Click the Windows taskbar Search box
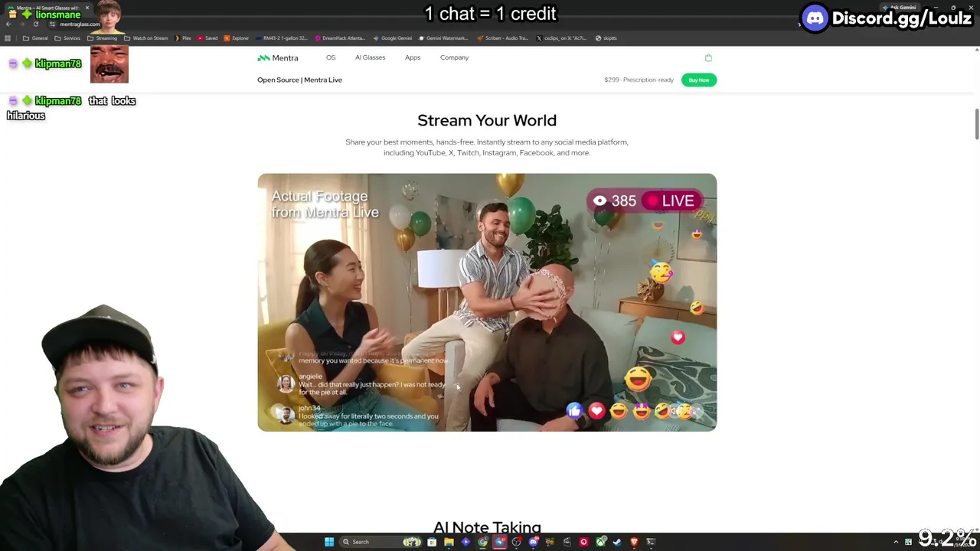Screen dimensions: 980x551 coord(381,542)
